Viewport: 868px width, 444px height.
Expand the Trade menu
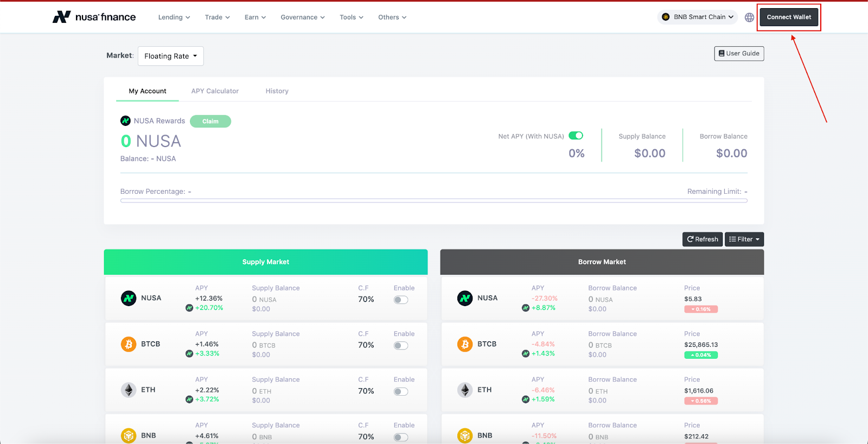[x=217, y=17]
